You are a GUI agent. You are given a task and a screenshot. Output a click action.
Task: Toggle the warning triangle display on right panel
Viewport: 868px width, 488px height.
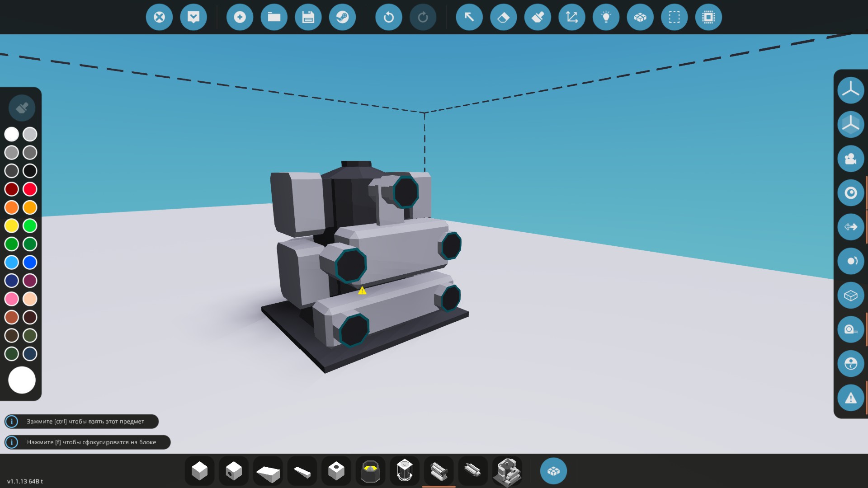850,398
